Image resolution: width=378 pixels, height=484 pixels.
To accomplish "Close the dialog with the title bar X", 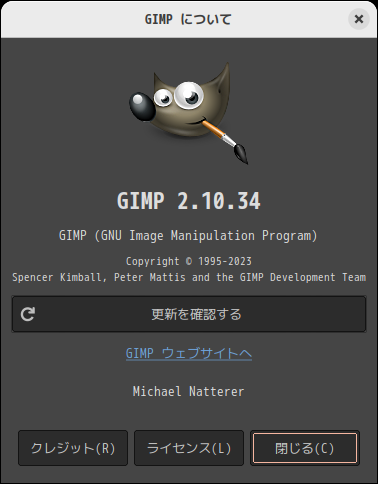I will point(359,19).
